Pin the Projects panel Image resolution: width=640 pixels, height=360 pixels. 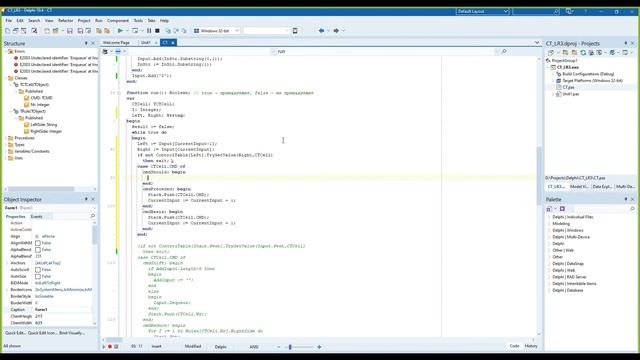626,43
